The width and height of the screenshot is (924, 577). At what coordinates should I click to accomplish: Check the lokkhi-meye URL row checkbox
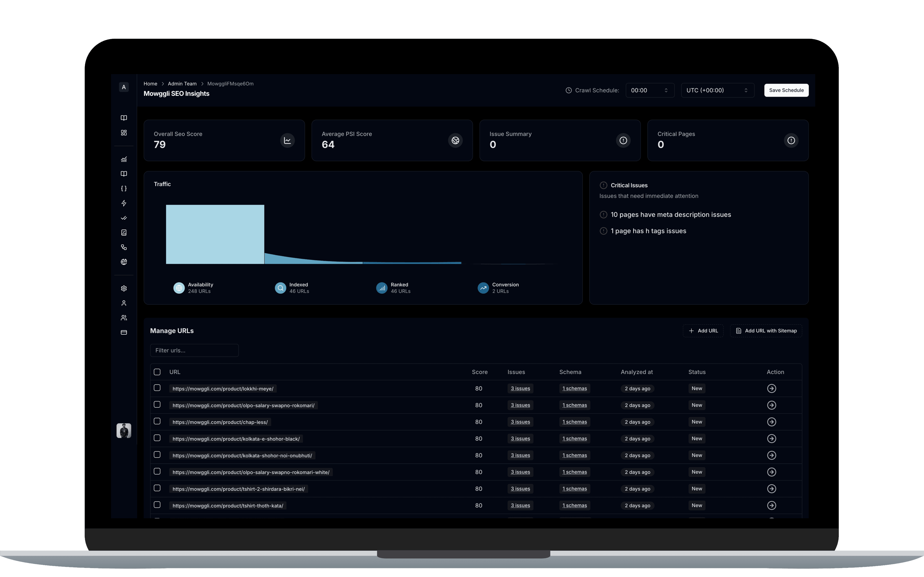157,388
